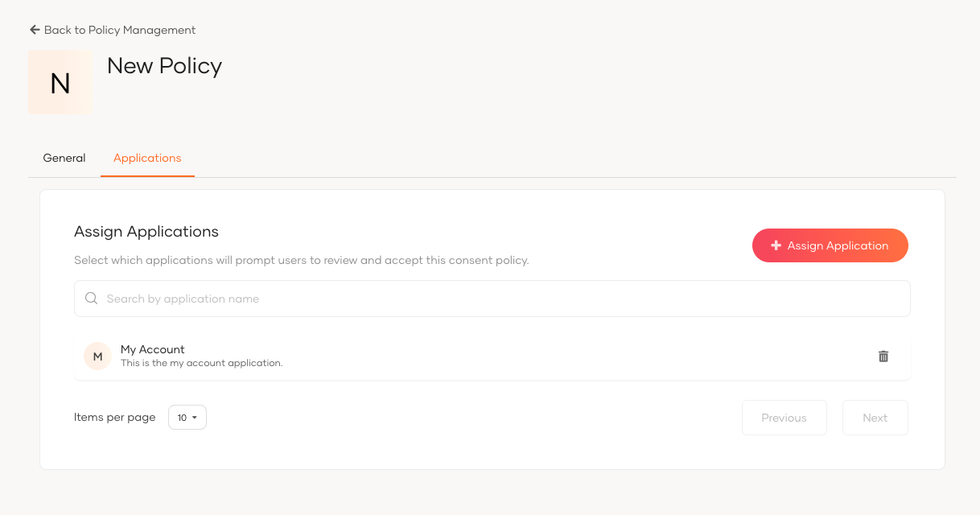Click the consent policy description text
The width and height of the screenshot is (980, 515).
[x=302, y=261]
